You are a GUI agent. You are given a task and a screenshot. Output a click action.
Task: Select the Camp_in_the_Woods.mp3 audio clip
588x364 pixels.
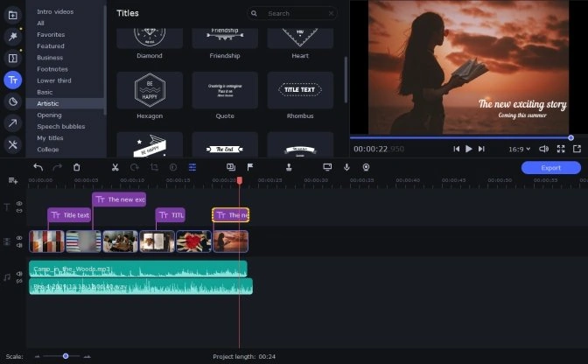pos(138,269)
